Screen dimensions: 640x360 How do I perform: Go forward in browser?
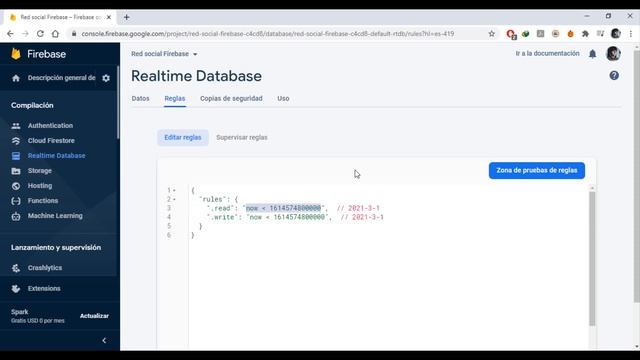pos(25,34)
